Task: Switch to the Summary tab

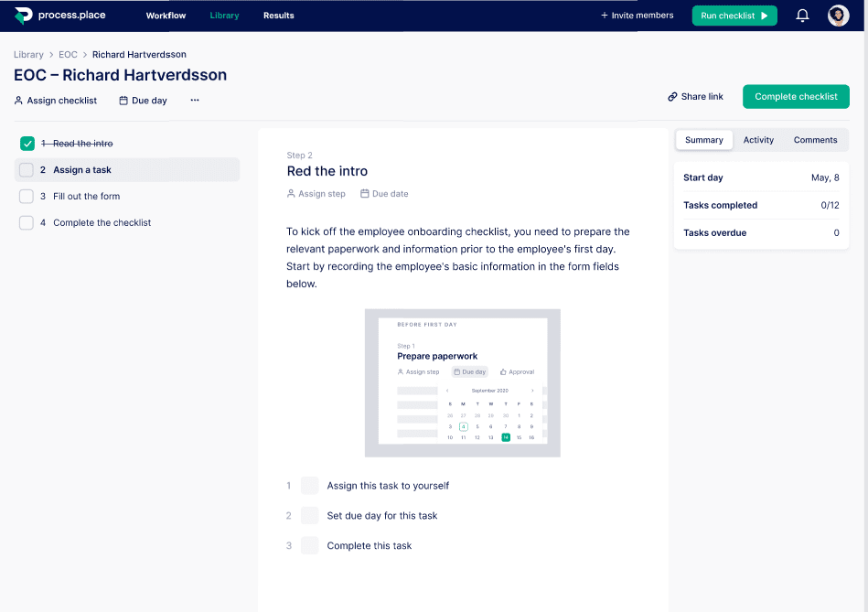Action: [x=704, y=140]
